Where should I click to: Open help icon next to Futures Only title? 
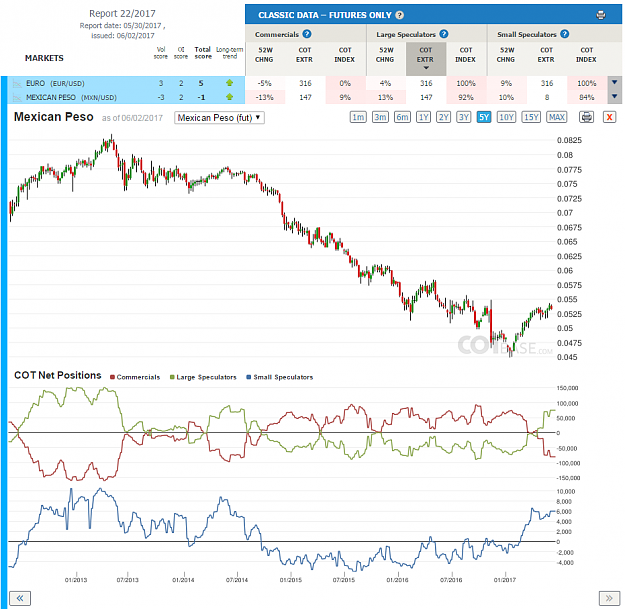click(x=399, y=15)
